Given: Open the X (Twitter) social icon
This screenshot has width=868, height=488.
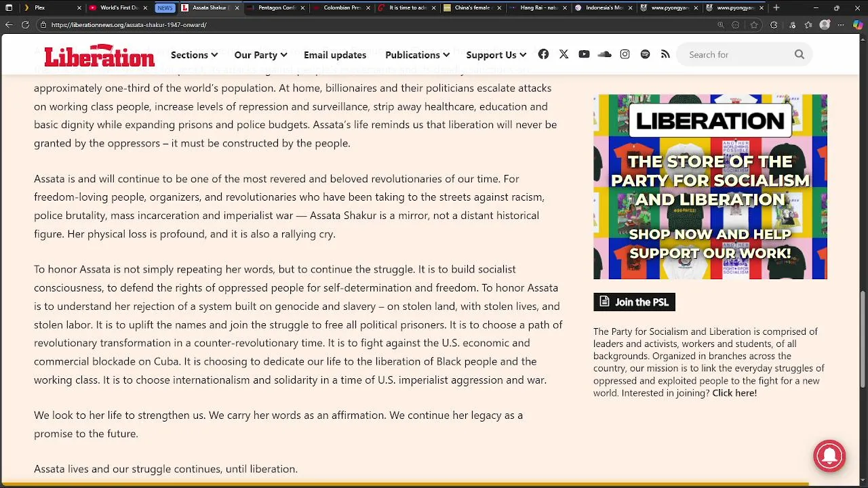Looking at the screenshot, I should [x=564, y=54].
